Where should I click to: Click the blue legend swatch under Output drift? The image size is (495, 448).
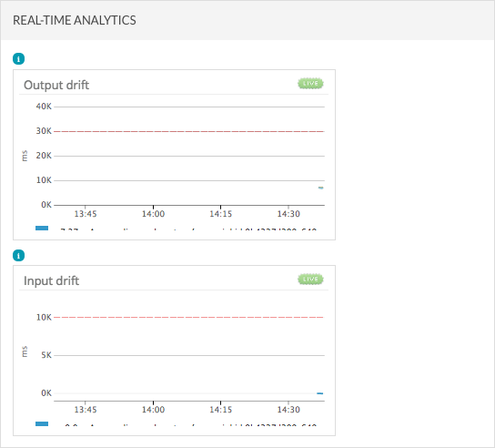tap(42, 228)
